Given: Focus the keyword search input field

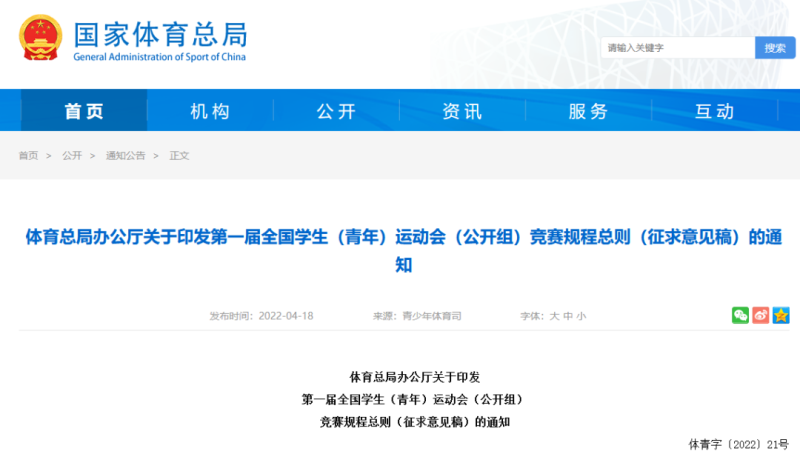Looking at the screenshot, I should coord(678,48).
